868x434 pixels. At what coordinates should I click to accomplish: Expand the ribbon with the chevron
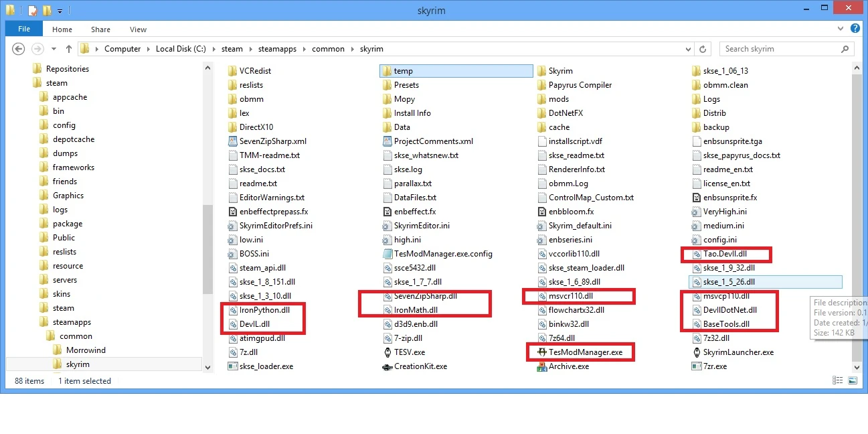[841, 29]
